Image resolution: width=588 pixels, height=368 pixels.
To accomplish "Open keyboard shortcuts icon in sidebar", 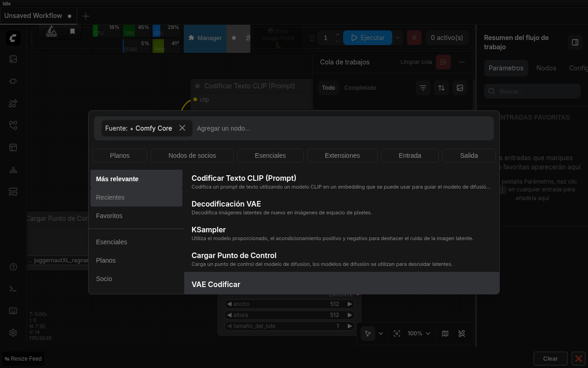I will click(13, 311).
